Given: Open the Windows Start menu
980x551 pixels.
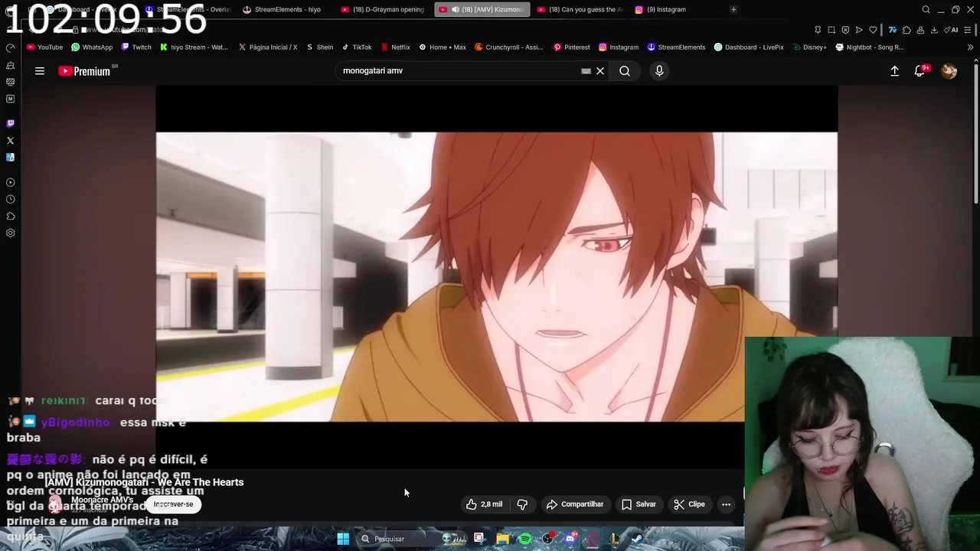Looking at the screenshot, I should click(343, 539).
